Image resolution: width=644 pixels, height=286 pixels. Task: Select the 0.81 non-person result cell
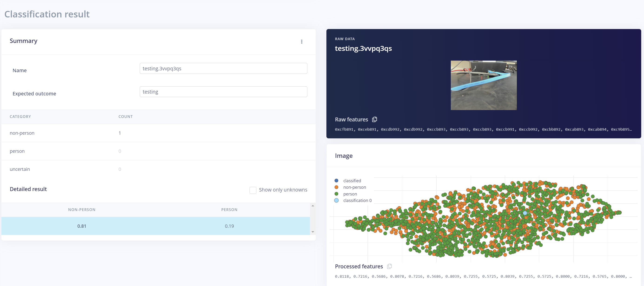pyautogui.click(x=82, y=226)
